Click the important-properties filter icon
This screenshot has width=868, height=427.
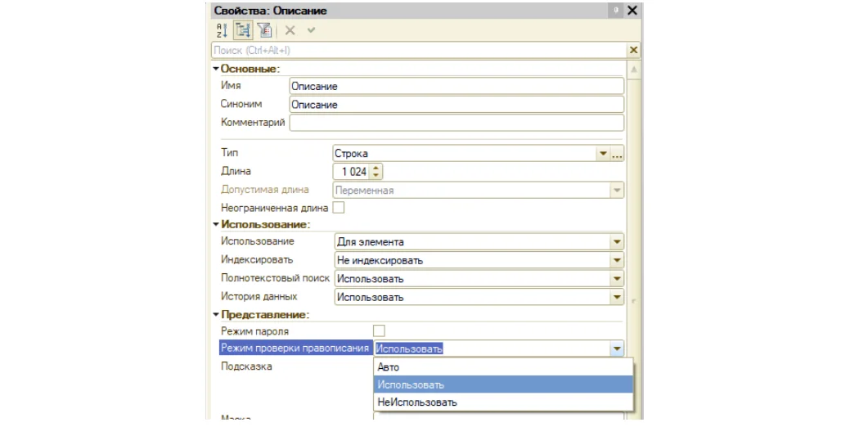click(x=264, y=30)
